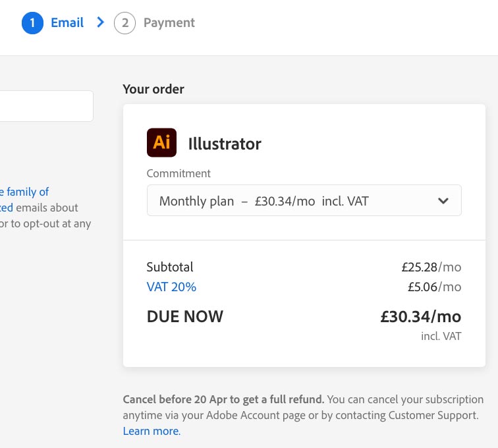Click the Illustrator product name

(x=225, y=144)
